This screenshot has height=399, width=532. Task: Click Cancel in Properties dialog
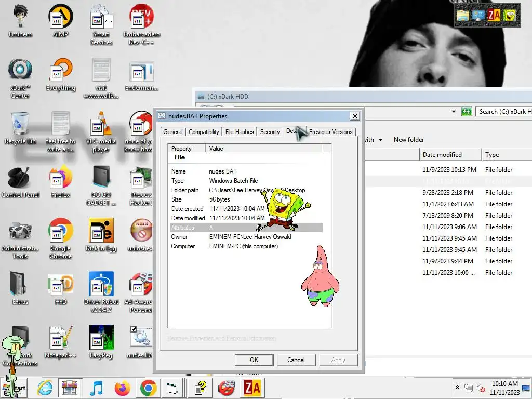(x=296, y=360)
